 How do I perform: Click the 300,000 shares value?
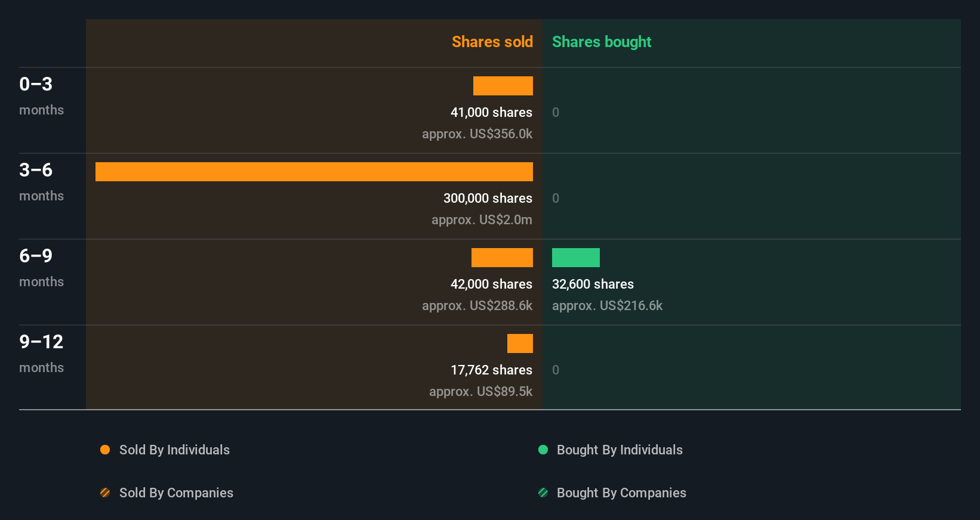[x=488, y=198]
